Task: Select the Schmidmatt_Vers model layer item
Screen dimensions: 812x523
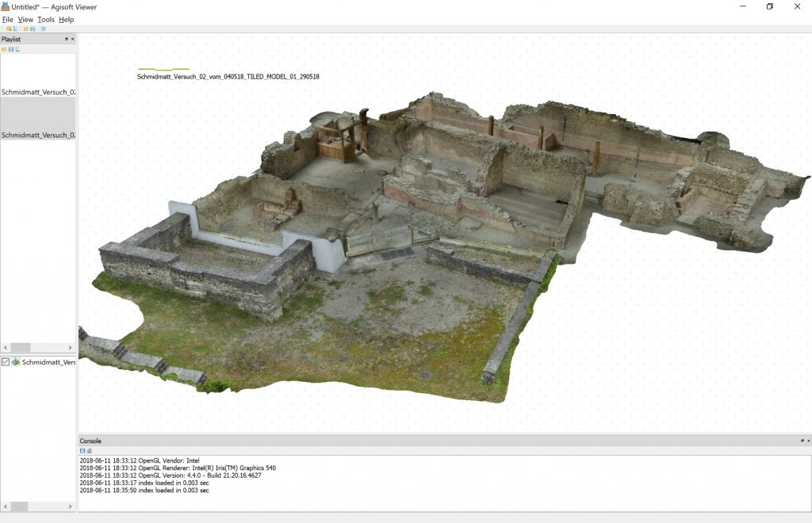Action: 48,362
